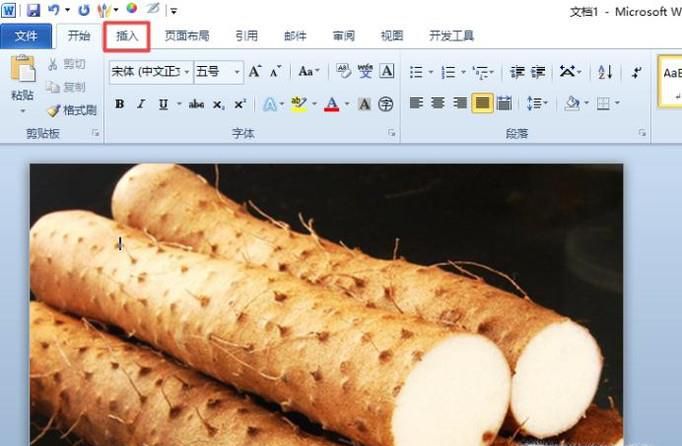Open the Paste options dropdown arrow

pyautogui.click(x=22, y=111)
